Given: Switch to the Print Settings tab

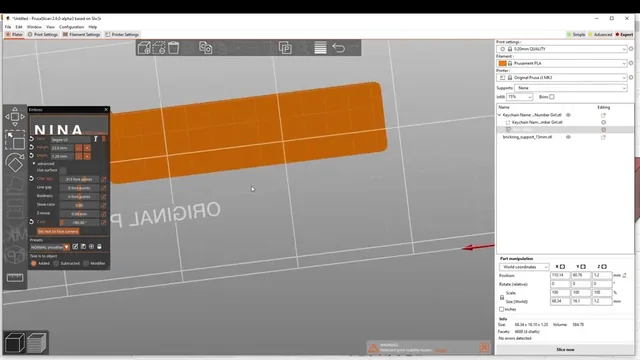Looking at the screenshot, I should coord(43,35).
